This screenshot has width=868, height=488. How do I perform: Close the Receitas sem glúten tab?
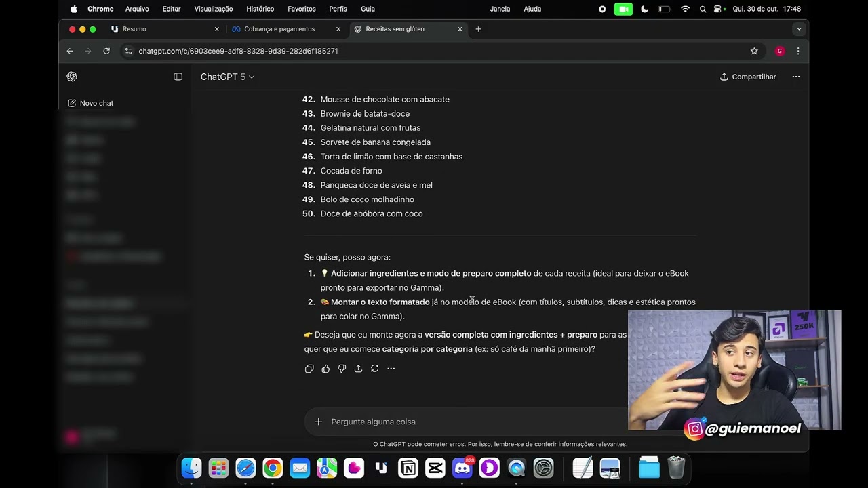(460, 29)
